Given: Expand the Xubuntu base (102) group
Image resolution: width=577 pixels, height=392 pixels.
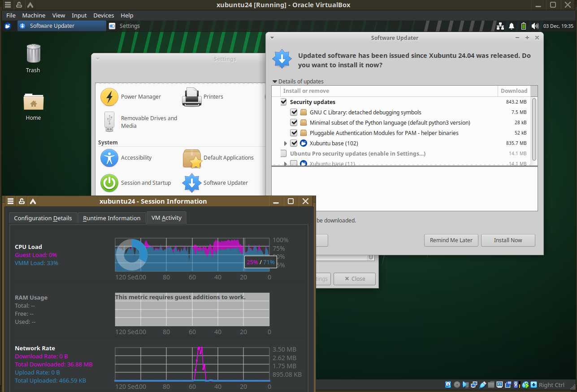Looking at the screenshot, I should [x=286, y=144].
